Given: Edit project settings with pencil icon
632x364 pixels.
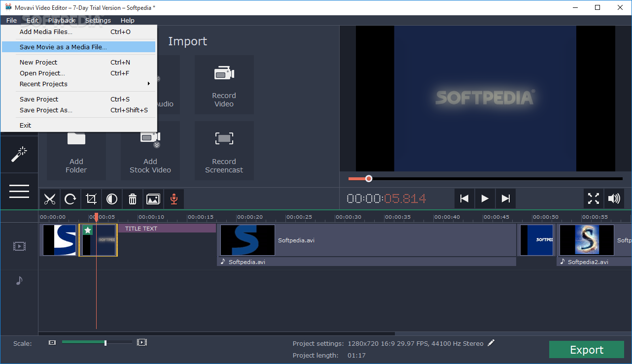Looking at the screenshot, I should [x=491, y=343].
